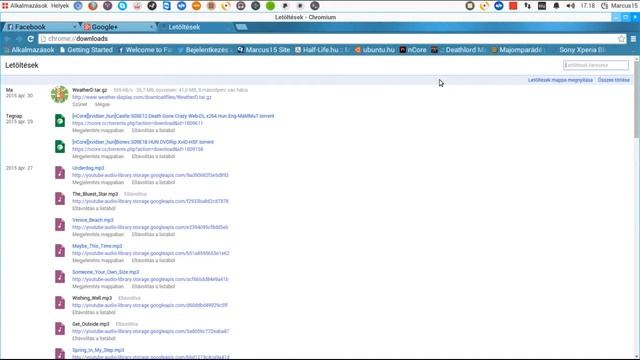Click the Someone_Your_Own_Size.mp3 file icon
This screenshot has width=640, height=360.
click(60, 277)
